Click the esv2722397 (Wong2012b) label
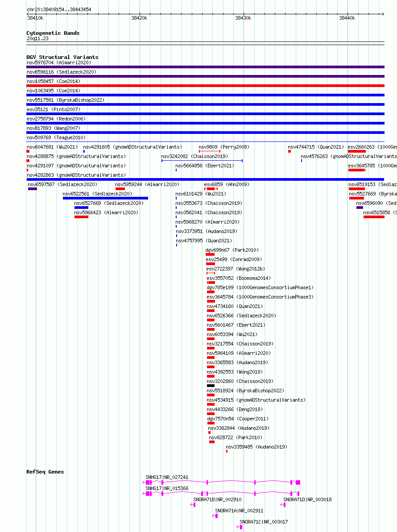Screen dimensions: 397x532 pyautogui.click(x=236, y=269)
